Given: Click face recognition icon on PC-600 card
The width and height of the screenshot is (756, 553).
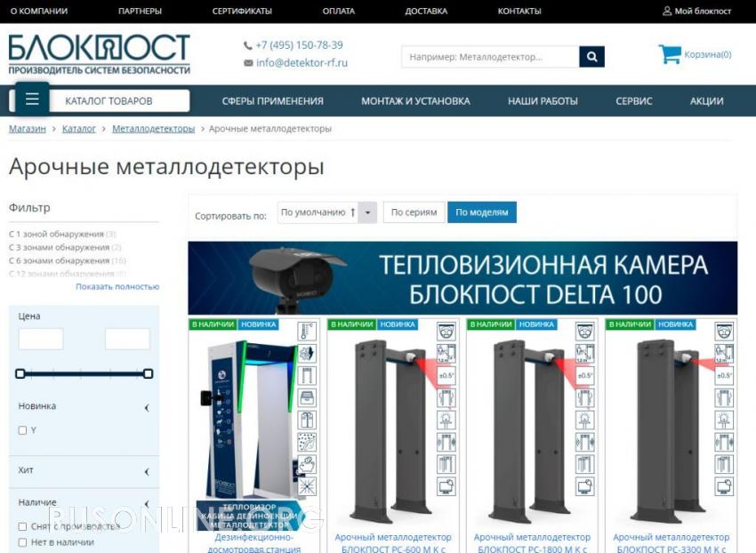Looking at the screenshot, I should point(446,332).
